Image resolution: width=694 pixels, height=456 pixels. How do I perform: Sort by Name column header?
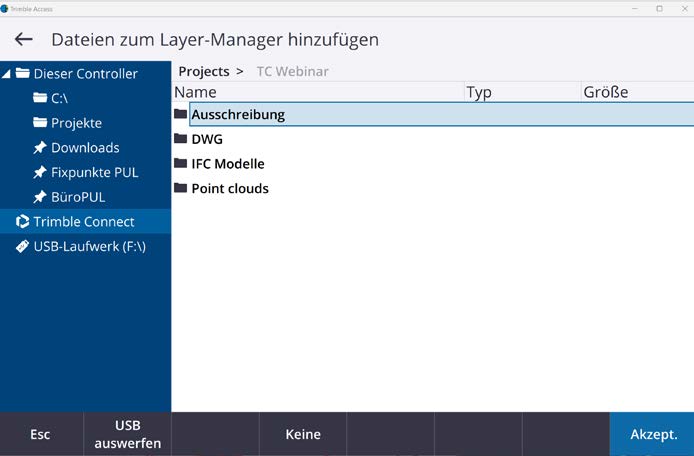click(196, 93)
